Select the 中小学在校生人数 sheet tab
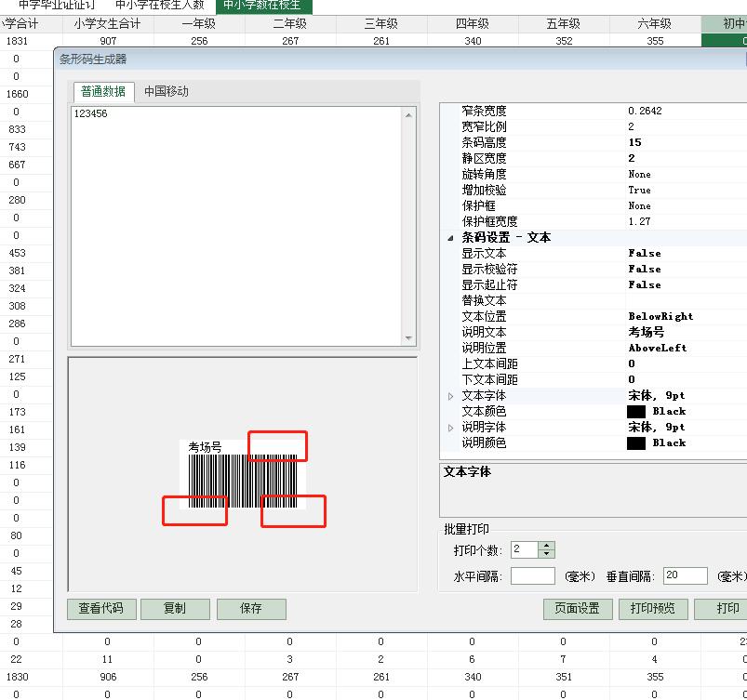 (x=160, y=6)
